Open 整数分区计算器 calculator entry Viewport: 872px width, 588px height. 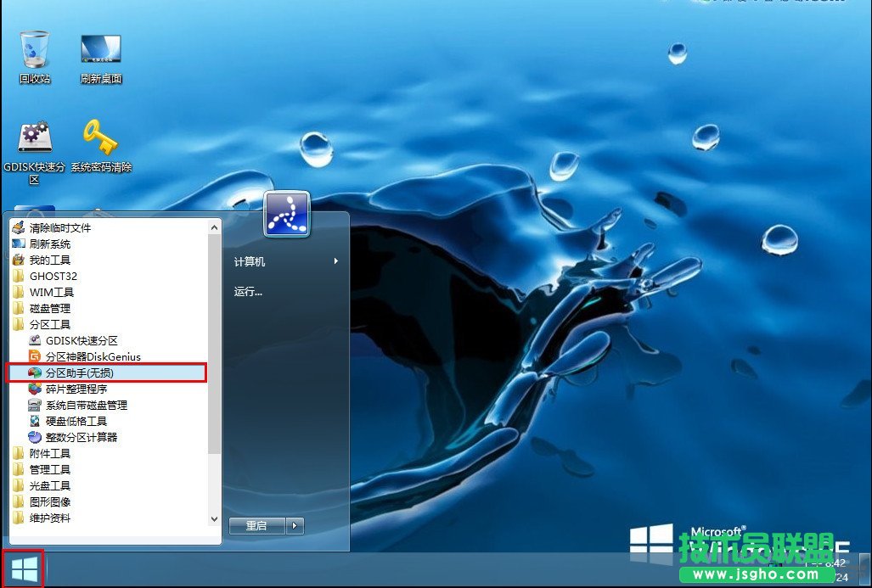click(x=81, y=437)
